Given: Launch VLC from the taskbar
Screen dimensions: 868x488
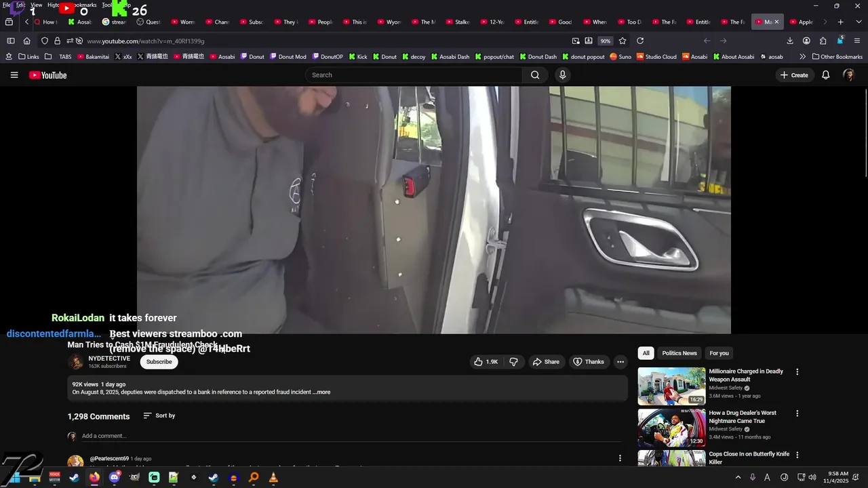Looking at the screenshot, I should (273, 477).
